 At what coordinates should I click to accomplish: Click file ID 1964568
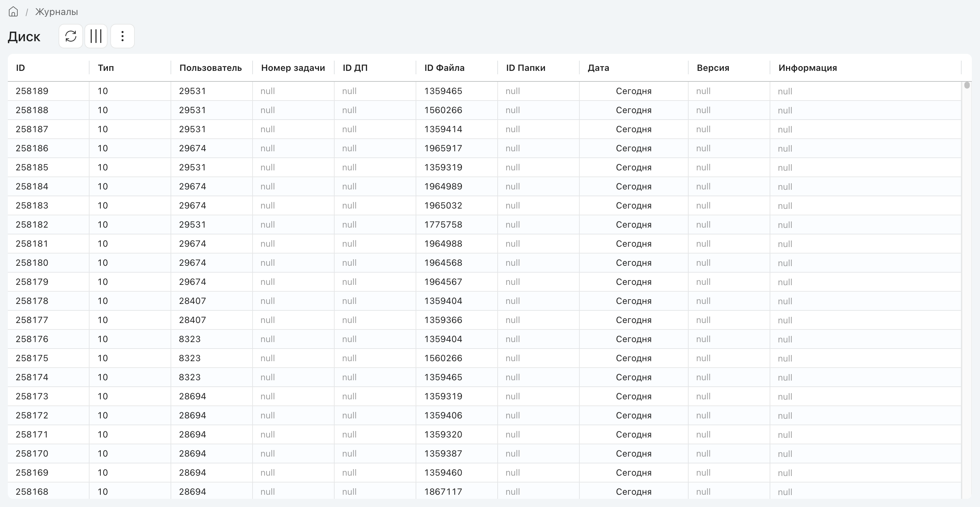pyautogui.click(x=443, y=262)
